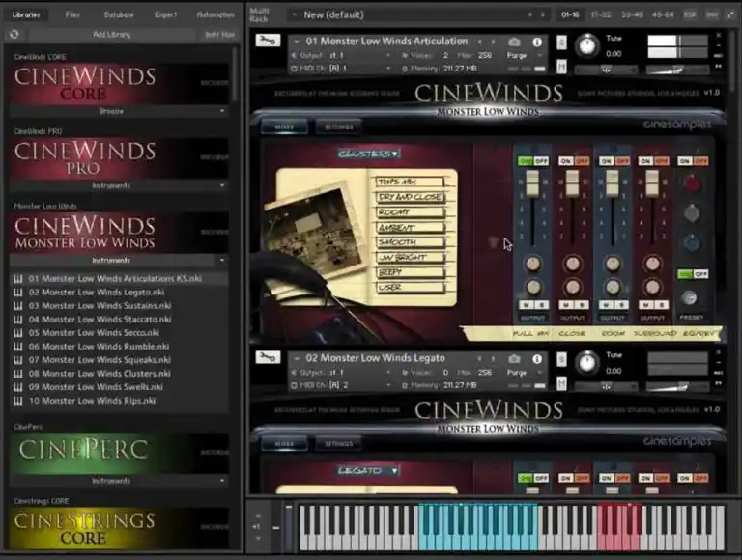The height and width of the screenshot is (560, 742).
Task: Click info icon on 01 Articulation instrument
Action: (537, 42)
